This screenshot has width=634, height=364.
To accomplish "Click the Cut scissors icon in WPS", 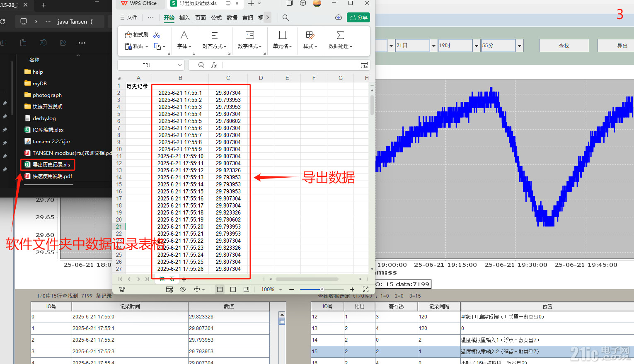I will point(157,35).
